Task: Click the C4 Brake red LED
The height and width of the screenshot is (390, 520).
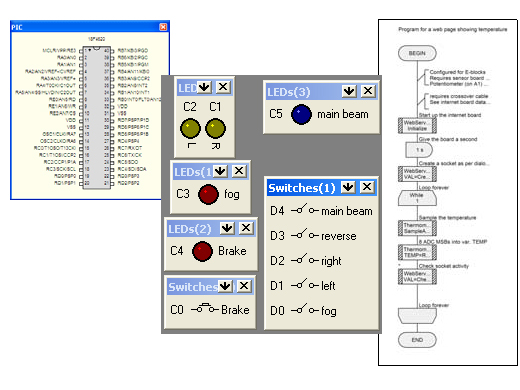Action: [x=202, y=251]
